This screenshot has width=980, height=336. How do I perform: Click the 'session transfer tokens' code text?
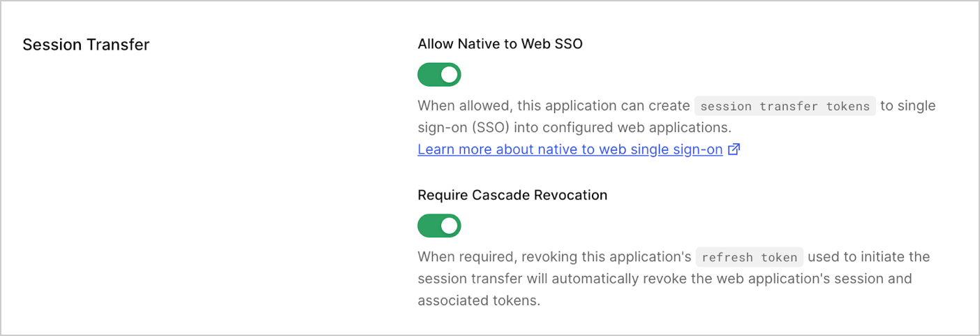pos(785,106)
